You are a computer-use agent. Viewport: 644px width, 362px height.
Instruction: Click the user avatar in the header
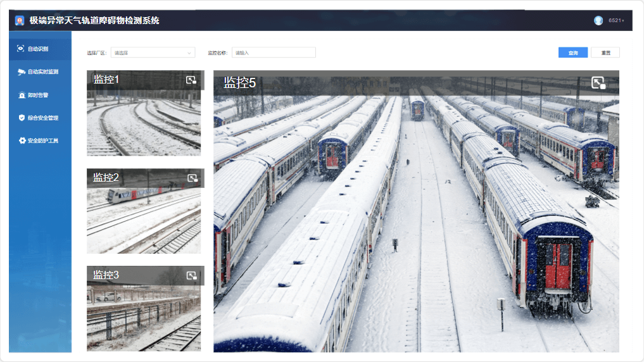tap(598, 20)
